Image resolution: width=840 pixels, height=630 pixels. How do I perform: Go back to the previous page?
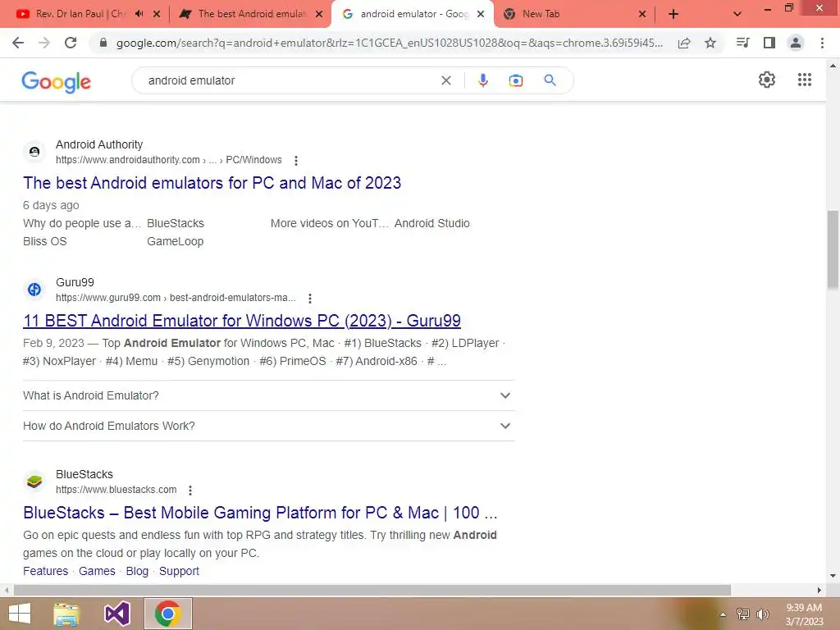pos(18,43)
